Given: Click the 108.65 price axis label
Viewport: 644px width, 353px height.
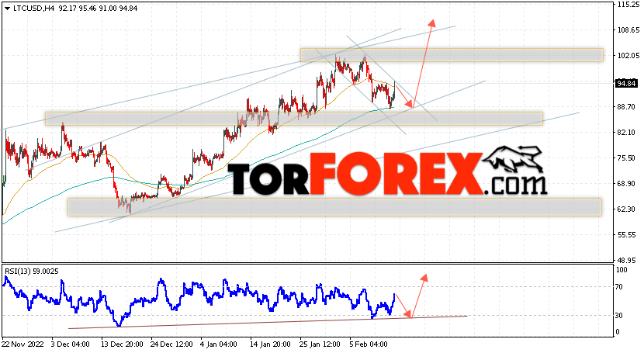Looking at the screenshot, I should [628, 30].
